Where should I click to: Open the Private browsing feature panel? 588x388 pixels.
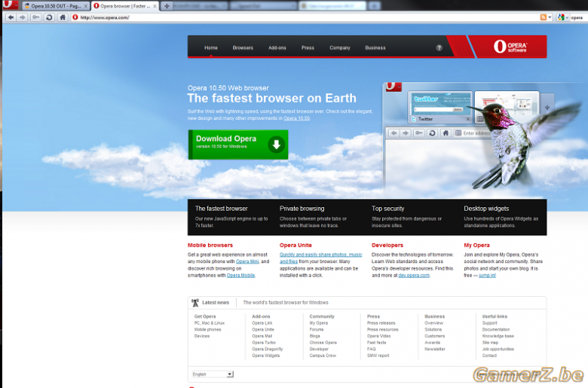click(313, 217)
